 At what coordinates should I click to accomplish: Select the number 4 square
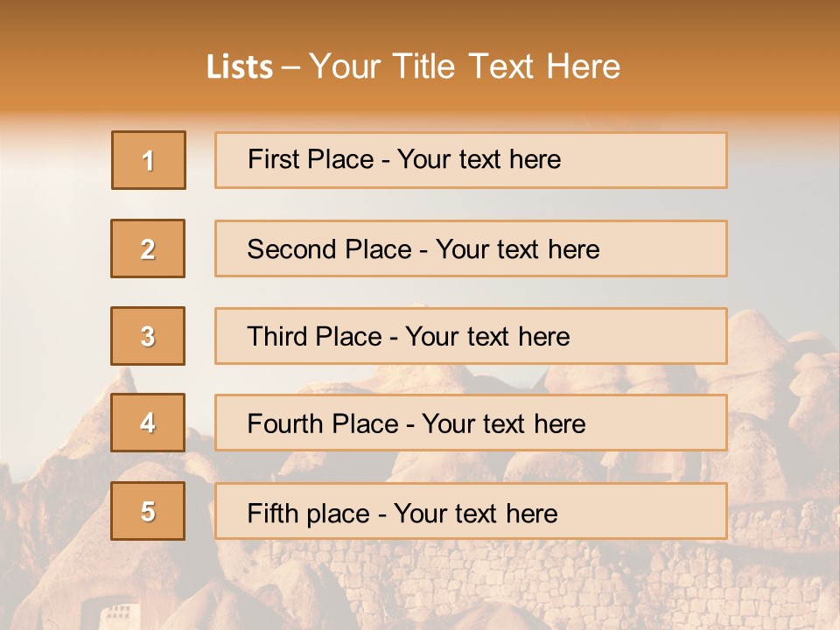point(148,423)
